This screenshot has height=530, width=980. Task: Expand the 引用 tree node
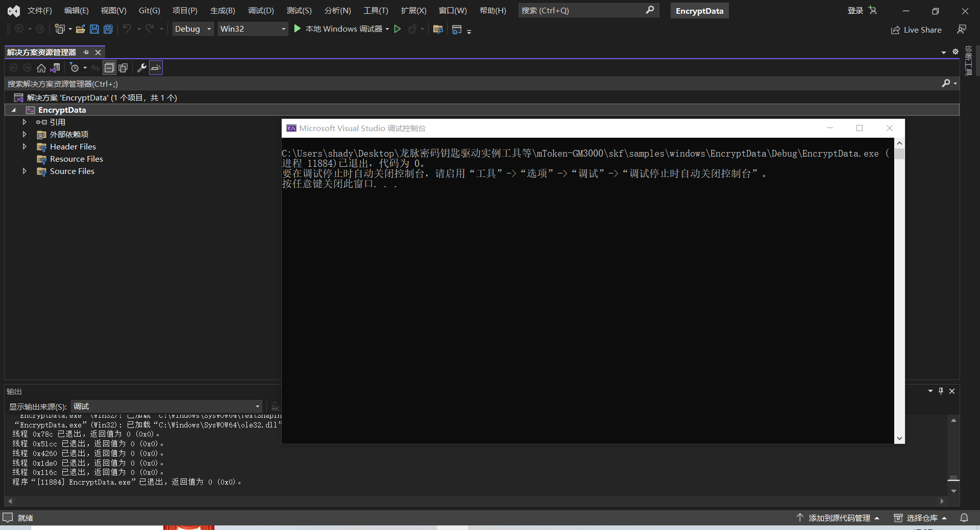[24, 122]
